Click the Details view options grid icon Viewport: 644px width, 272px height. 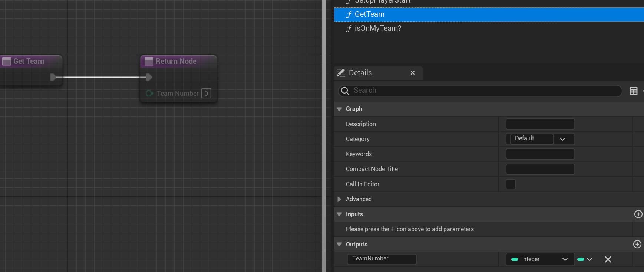[x=633, y=91]
